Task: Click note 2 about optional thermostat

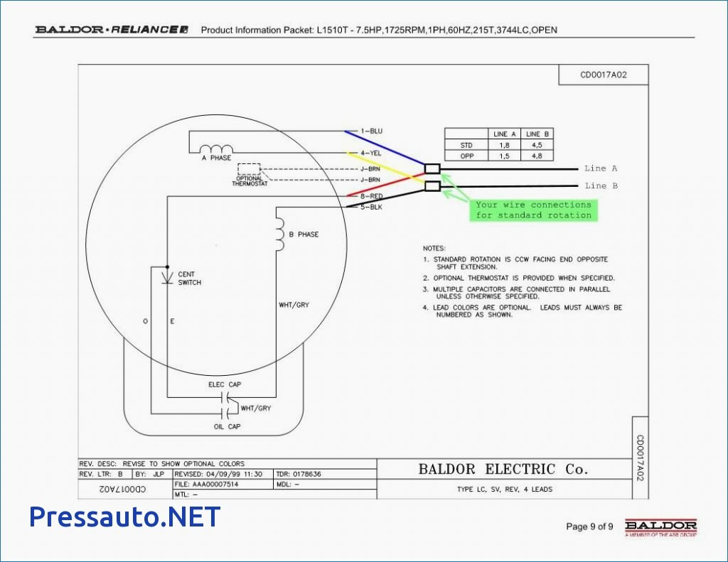Action: click(x=518, y=278)
